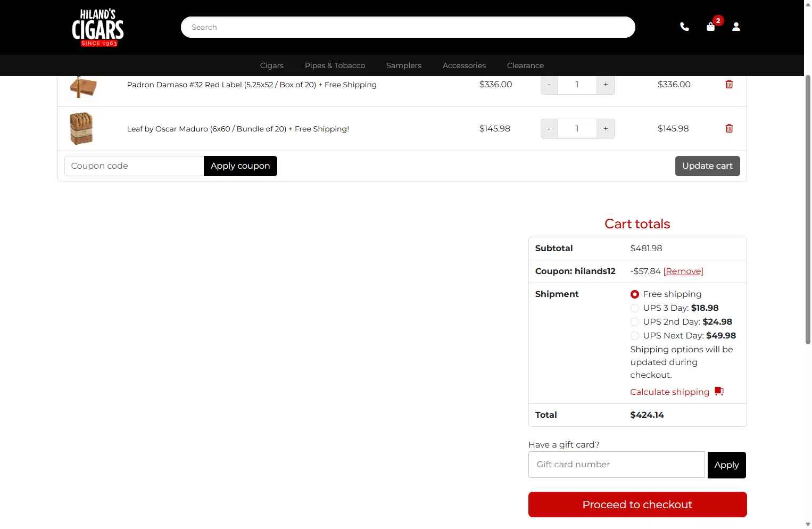Click the shipping truck icon

[x=719, y=392]
